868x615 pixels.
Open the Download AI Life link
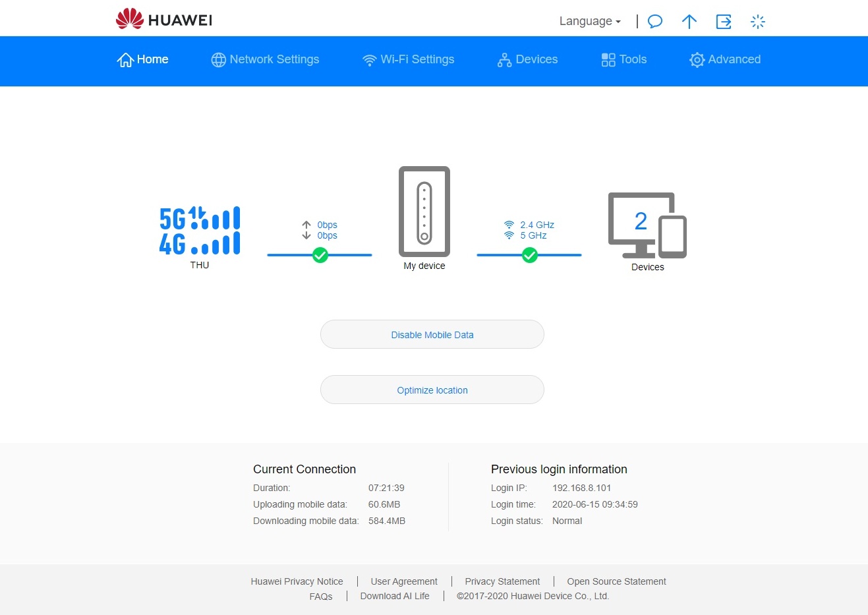pos(395,596)
